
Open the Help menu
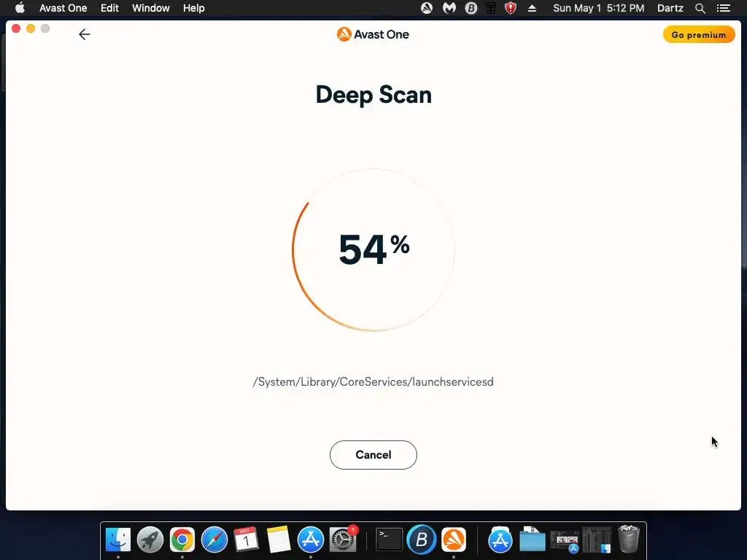point(193,8)
